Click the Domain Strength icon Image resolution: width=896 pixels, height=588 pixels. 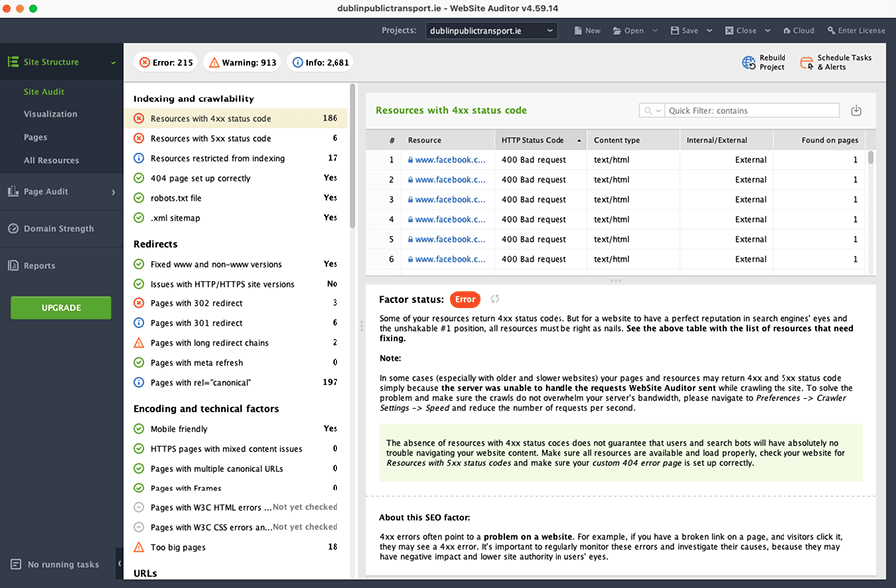pos(13,229)
